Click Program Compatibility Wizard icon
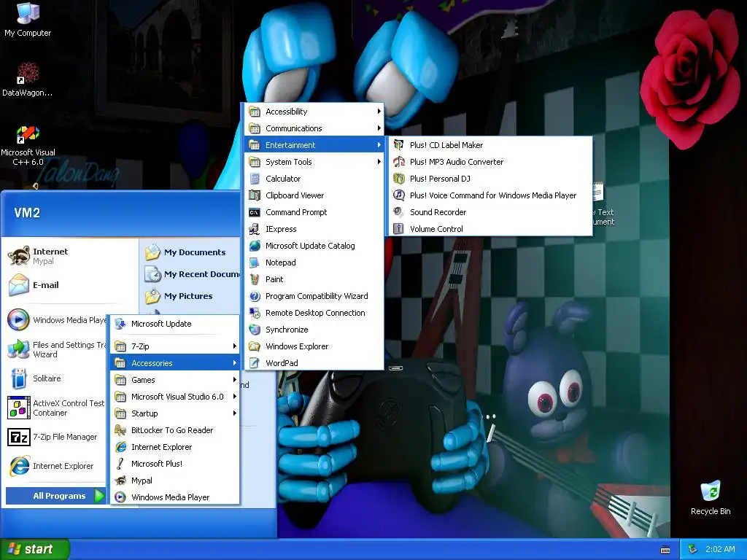The height and width of the screenshot is (560, 747). (255, 296)
